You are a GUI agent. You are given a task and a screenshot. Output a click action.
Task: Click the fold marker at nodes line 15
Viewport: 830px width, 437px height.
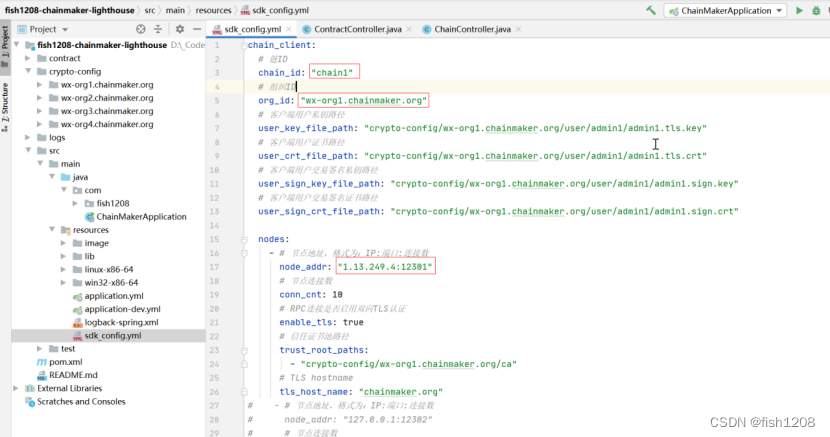point(244,240)
